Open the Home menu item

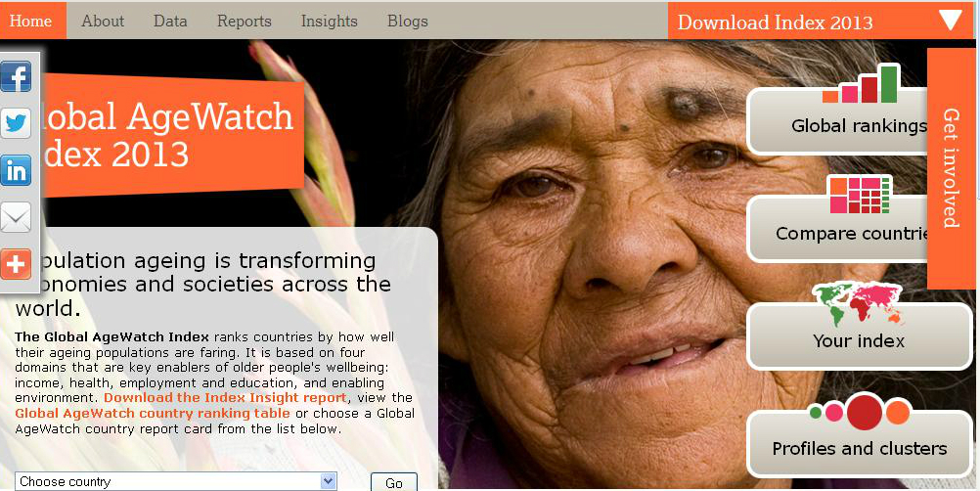(30, 21)
